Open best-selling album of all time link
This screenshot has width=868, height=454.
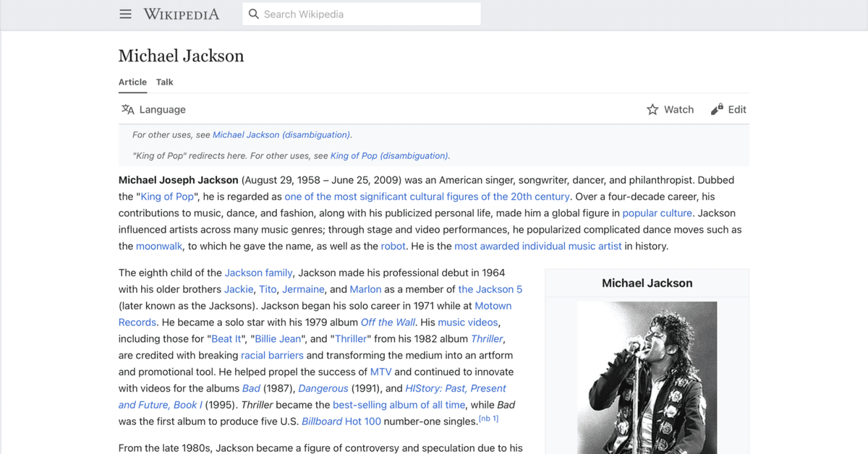tap(399, 405)
